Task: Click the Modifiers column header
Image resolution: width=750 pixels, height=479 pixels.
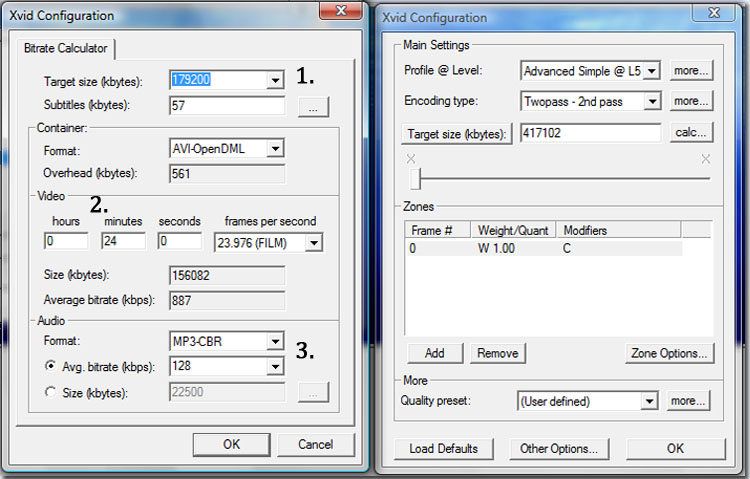Action: pyautogui.click(x=618, y=231)
